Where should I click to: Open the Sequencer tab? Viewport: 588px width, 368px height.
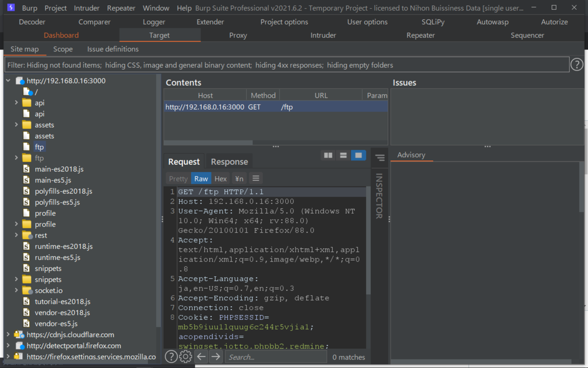[527, 35]
